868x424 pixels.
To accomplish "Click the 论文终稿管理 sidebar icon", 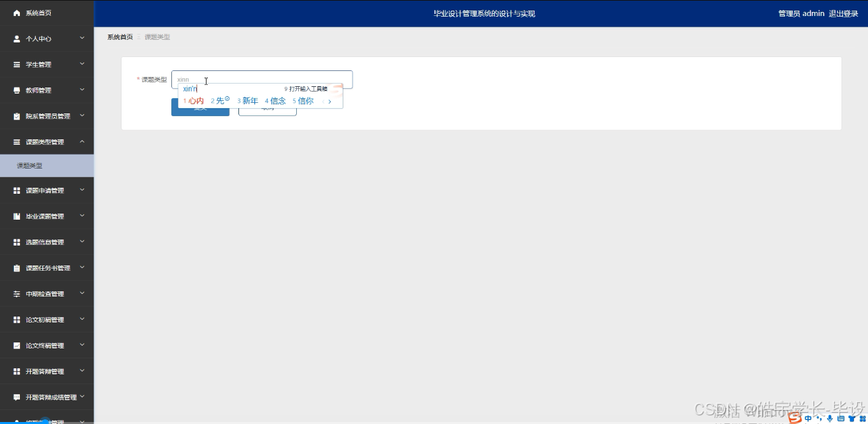I will [x=15, y=345].
